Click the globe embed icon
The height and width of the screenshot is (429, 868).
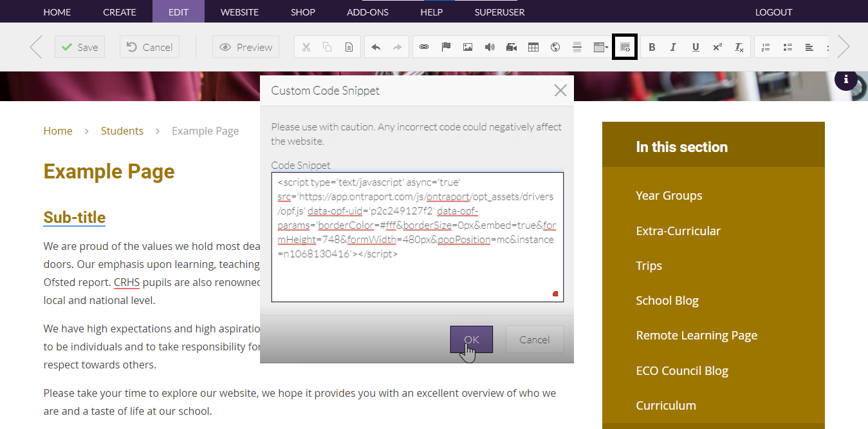pos(555,46)
